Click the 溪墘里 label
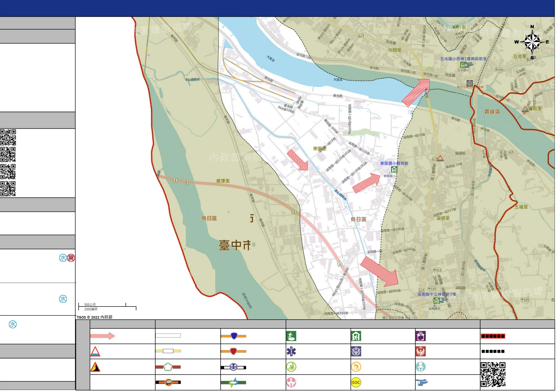Screen dimensions: 556x392 [x=443, y=218]
